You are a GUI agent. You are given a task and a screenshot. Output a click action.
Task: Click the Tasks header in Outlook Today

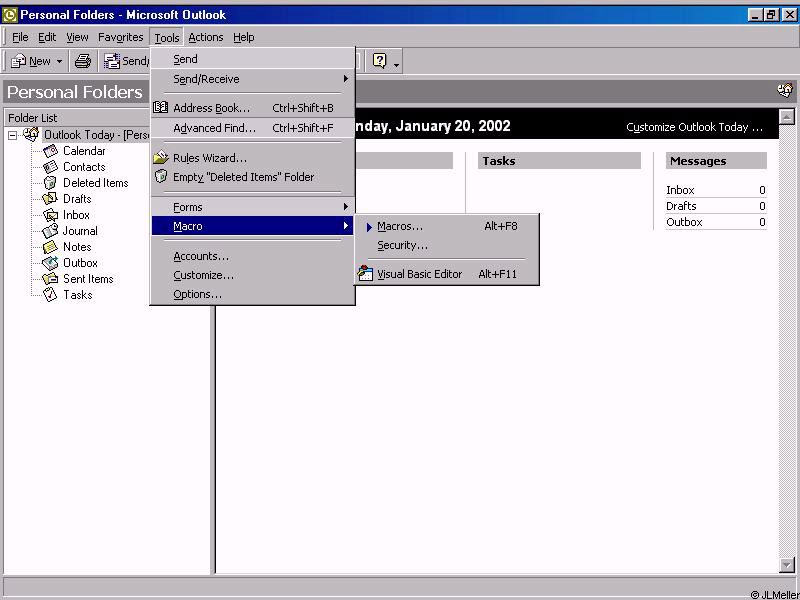tap(559, 161)
